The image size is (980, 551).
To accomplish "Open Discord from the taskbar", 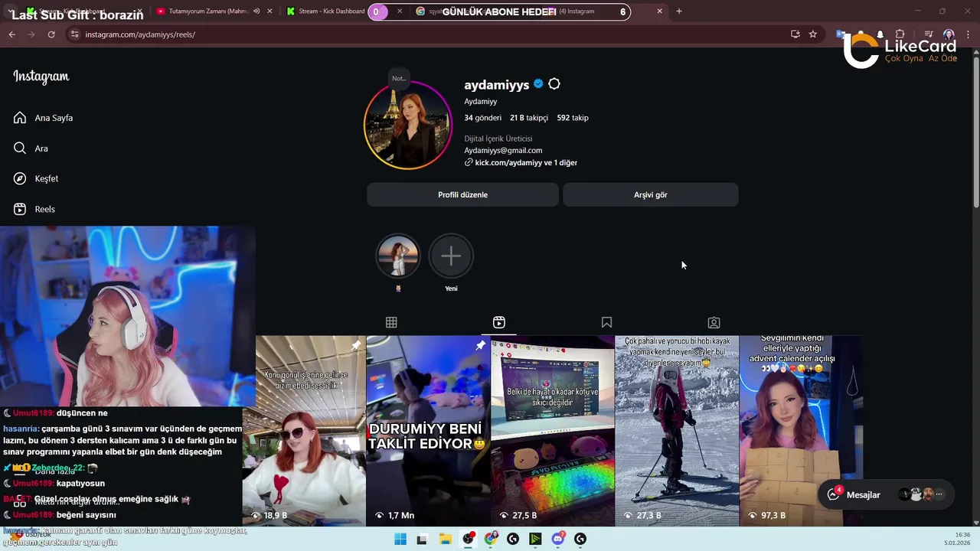I will (x=558, y=540).
